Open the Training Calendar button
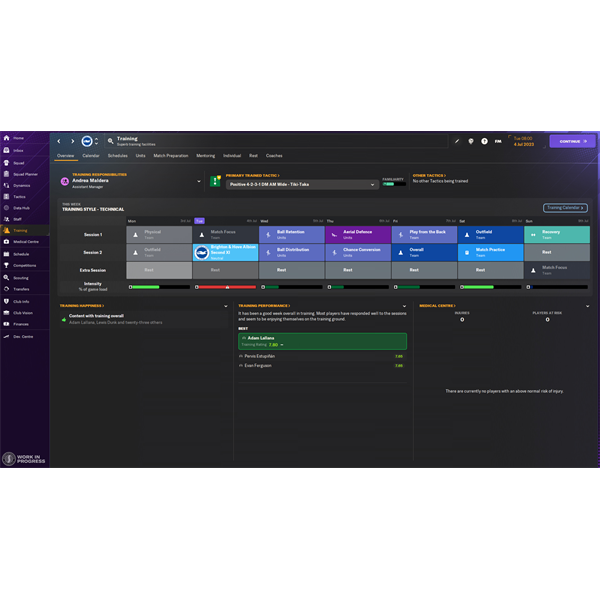Image resolution: width=600 pixels, height=600 pixels. [x=565, y=208]
